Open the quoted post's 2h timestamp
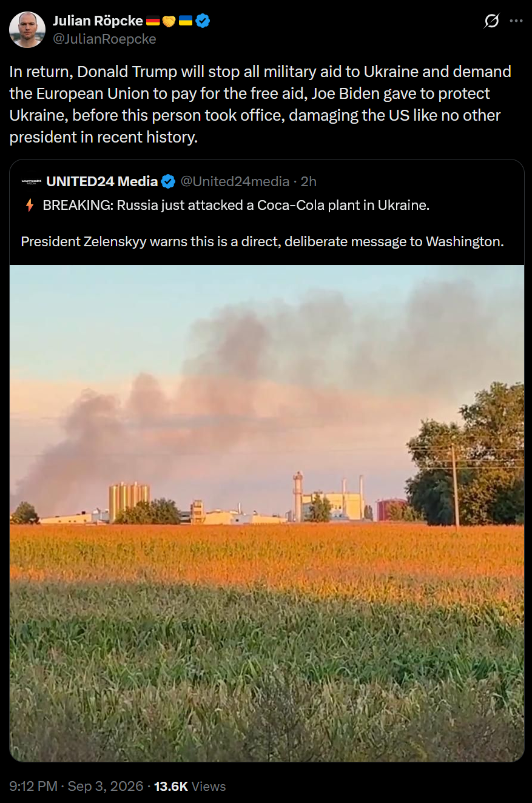 click(x=308, y=181)
